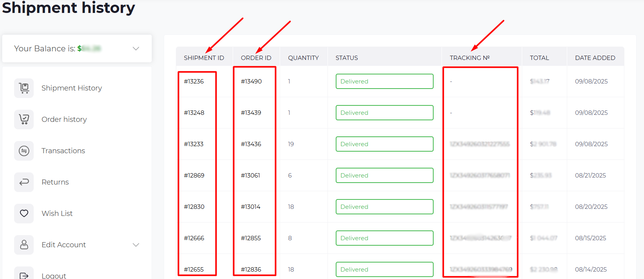Click order ID #13439
The width and height of the screenshot is (644, 279).
pyautogui.click(x=251, y=113)
